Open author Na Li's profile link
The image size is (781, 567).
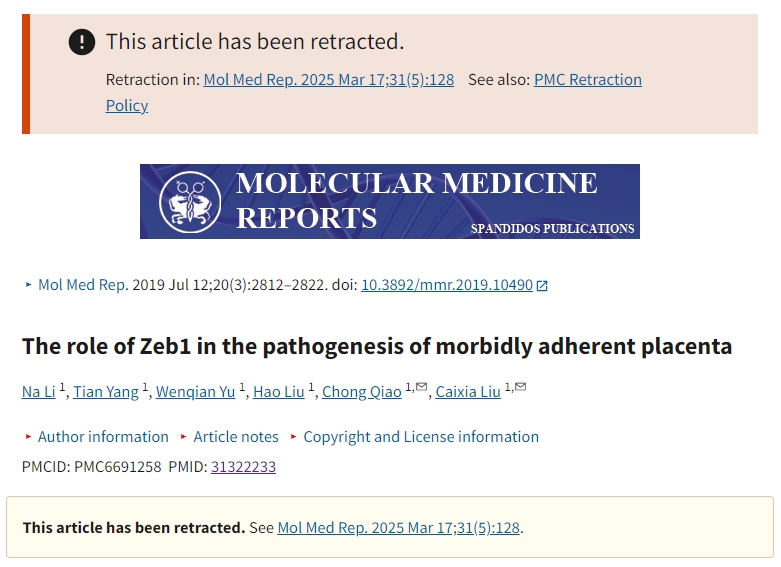click(38, 392)
